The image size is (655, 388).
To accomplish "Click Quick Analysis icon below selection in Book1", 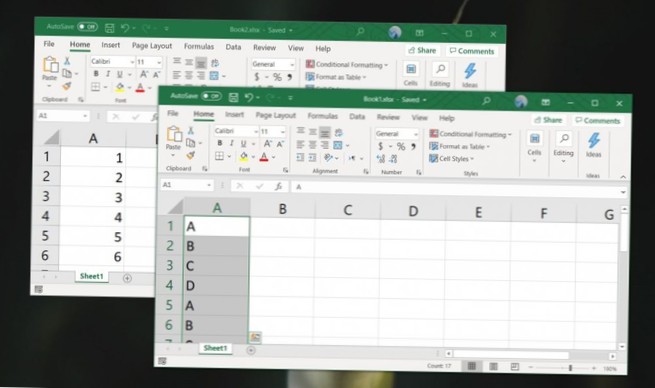I will point(255,337).
